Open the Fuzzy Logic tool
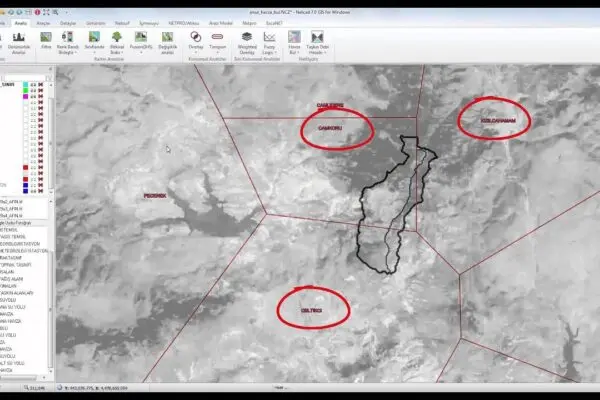Viewport: 600px width, 400px height. [x=269, y=42]
